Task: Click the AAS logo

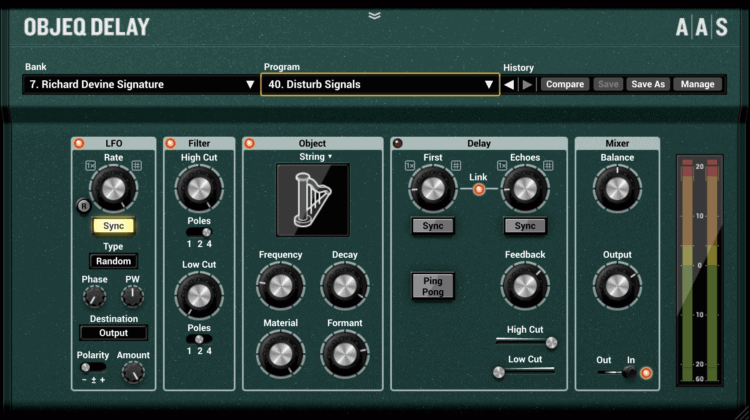Action: click(x=702, y=27)
